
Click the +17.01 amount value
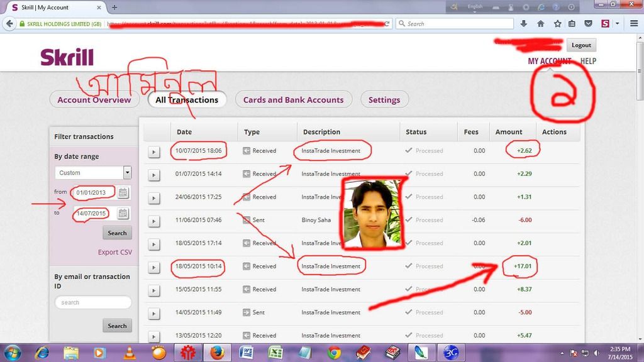[x=523, y=266]
